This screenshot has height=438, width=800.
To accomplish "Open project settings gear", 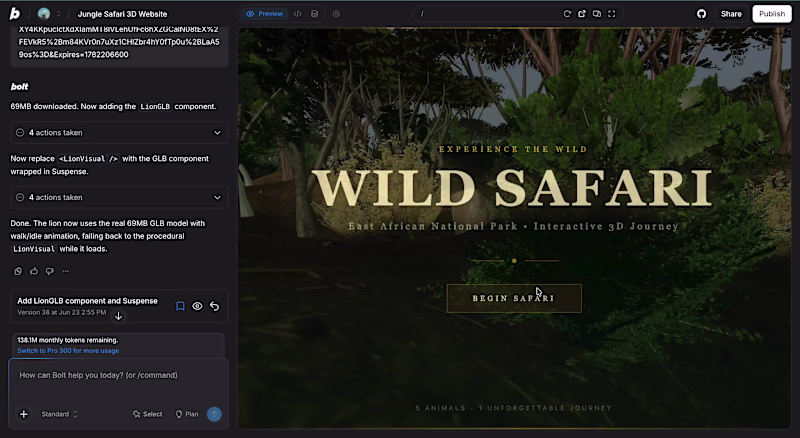I will tap(336, 14).
